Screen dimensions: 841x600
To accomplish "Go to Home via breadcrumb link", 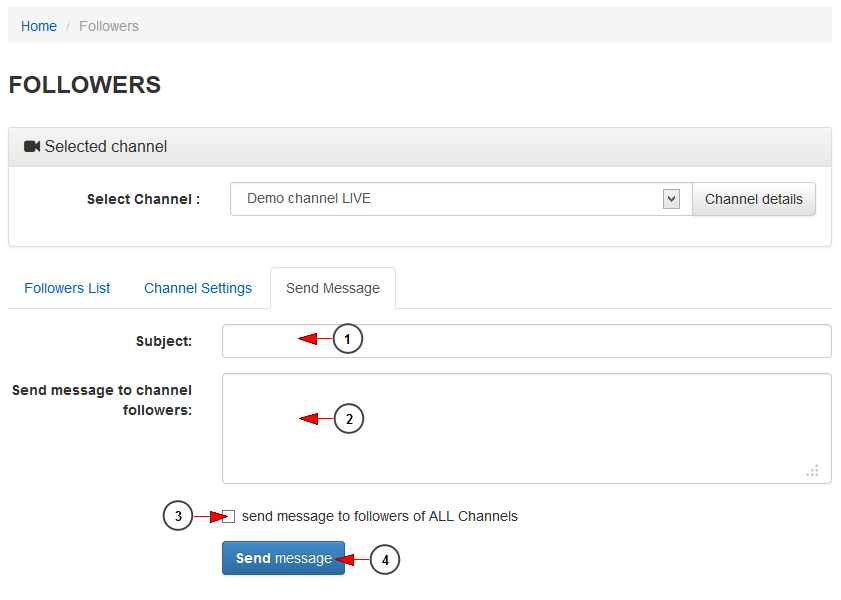I will 39,26.
